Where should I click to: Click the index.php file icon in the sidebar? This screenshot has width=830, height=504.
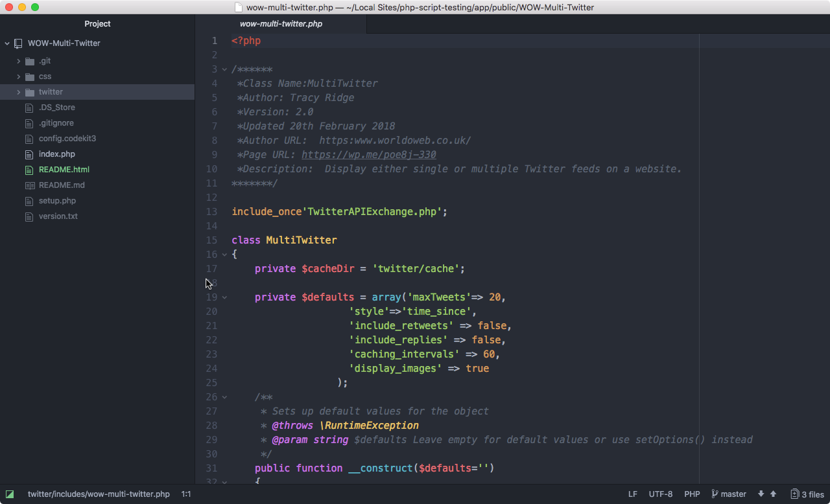29,154
